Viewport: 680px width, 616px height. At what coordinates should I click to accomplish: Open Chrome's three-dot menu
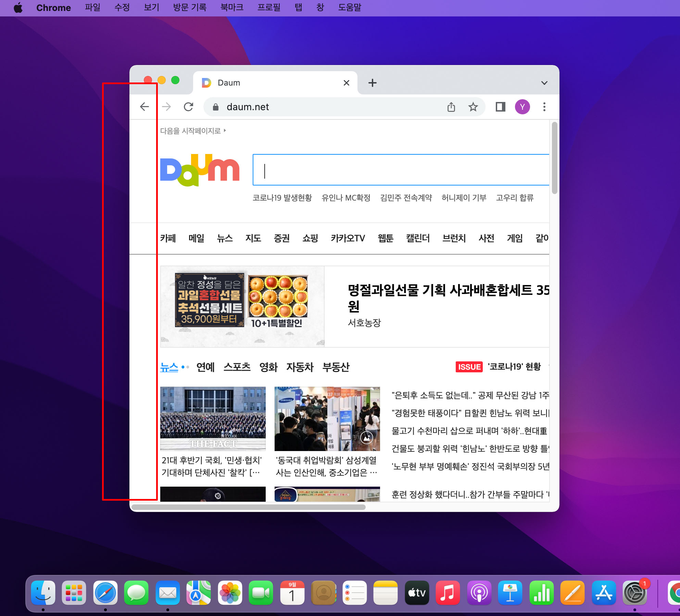(544, 107)
